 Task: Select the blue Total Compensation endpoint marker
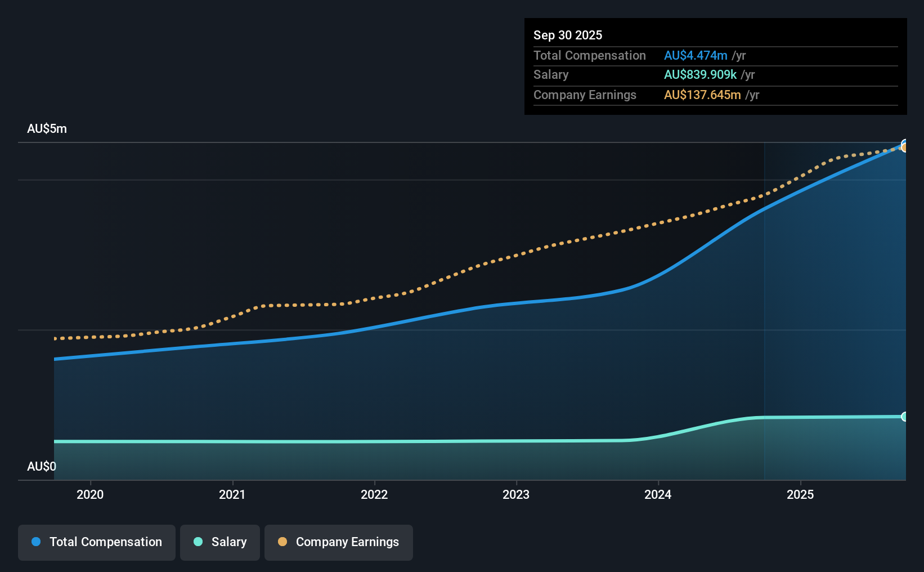pyautogui.click(x=905, y=144)
